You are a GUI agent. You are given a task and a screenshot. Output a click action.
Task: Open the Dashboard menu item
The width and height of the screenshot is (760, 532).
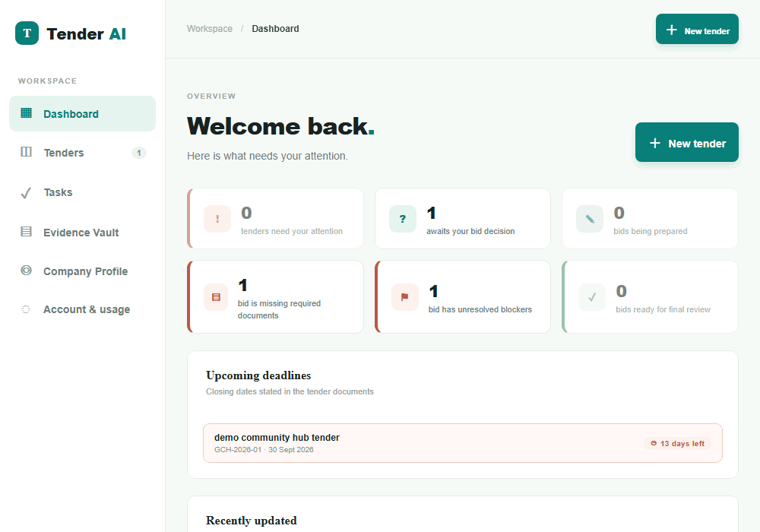[x=82, y=113]
